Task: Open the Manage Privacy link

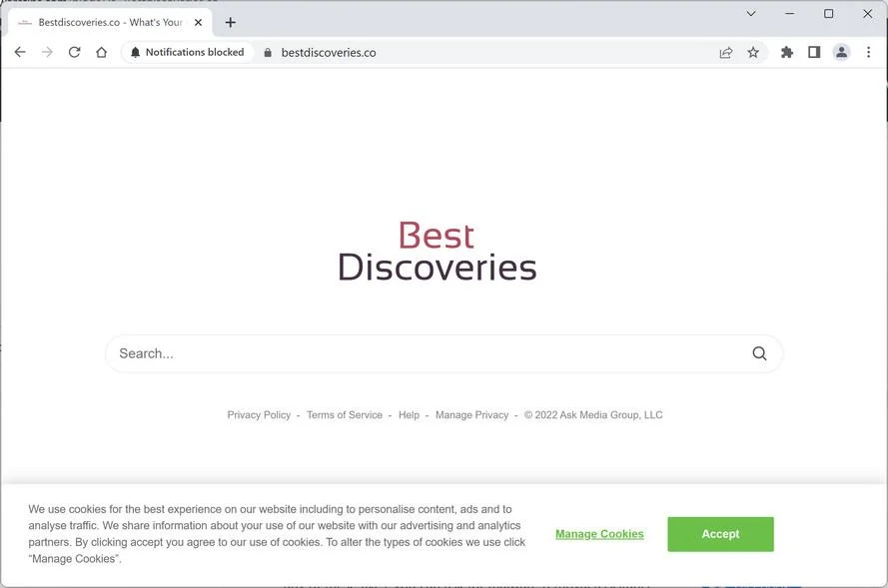Action: coord(471,415)
